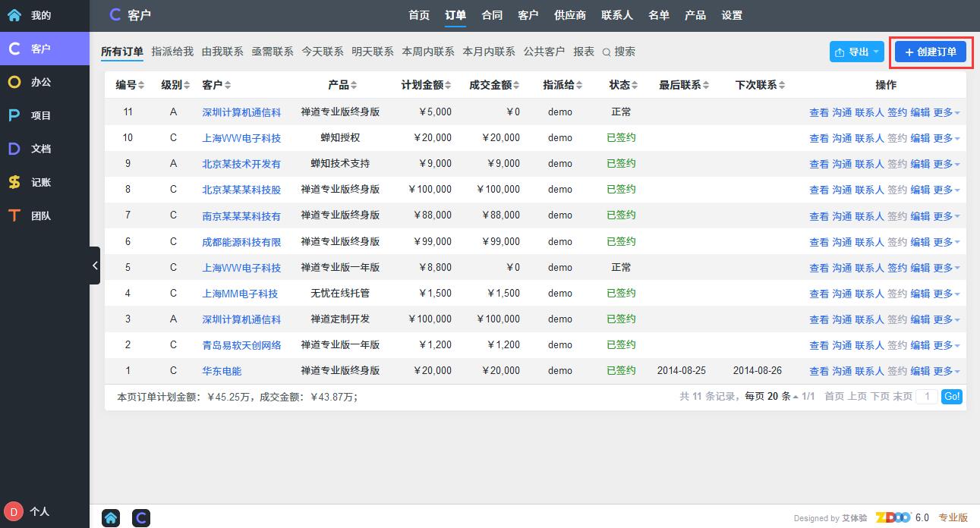The image size is (980, 528).
Task: Click the page number input field
Action: pyautogui.click(x=926, y=397)
